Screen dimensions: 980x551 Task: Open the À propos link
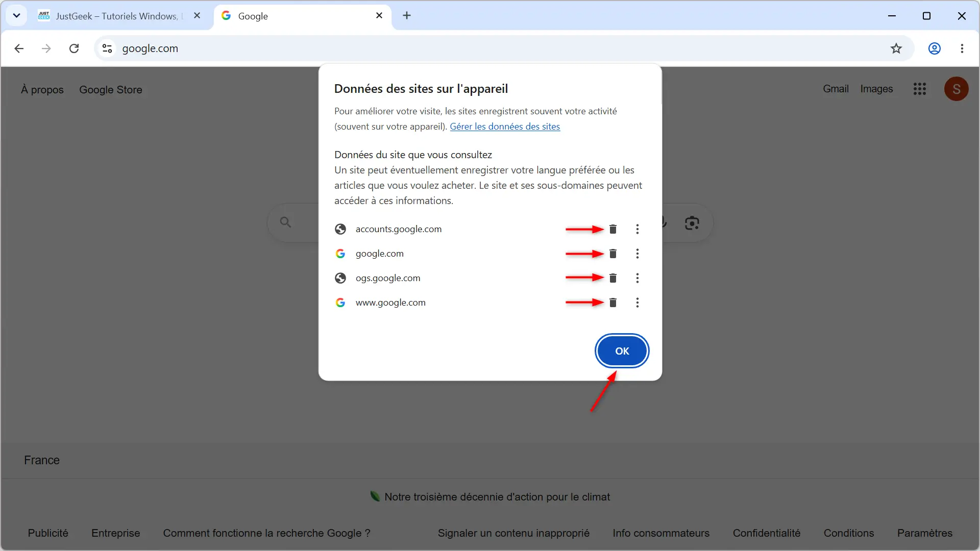42,90
